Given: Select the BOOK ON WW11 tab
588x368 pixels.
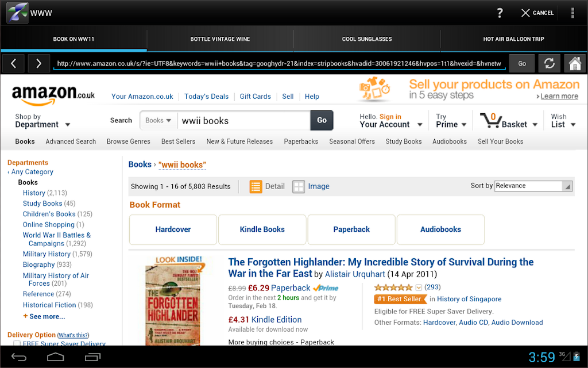Looking at the screenshot, I should point(73,39).
